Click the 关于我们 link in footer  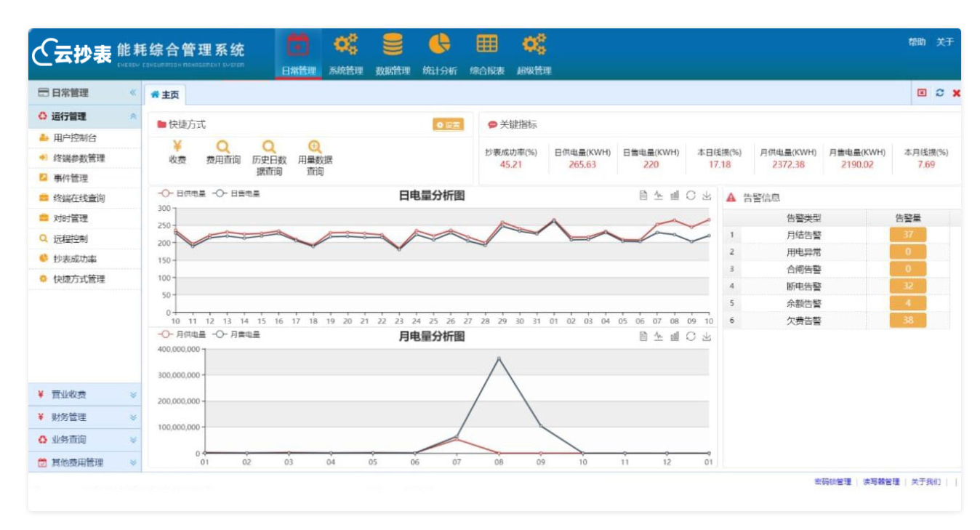pos(925,482)
